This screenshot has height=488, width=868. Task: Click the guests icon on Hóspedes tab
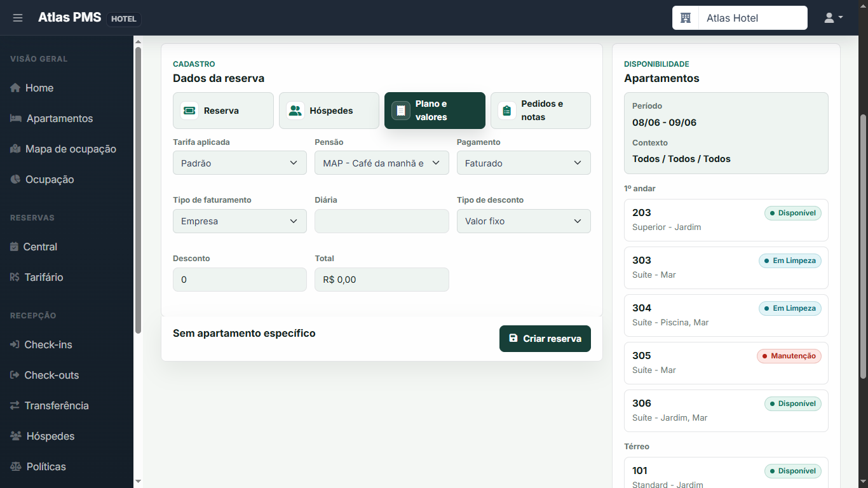pos(295,111)
